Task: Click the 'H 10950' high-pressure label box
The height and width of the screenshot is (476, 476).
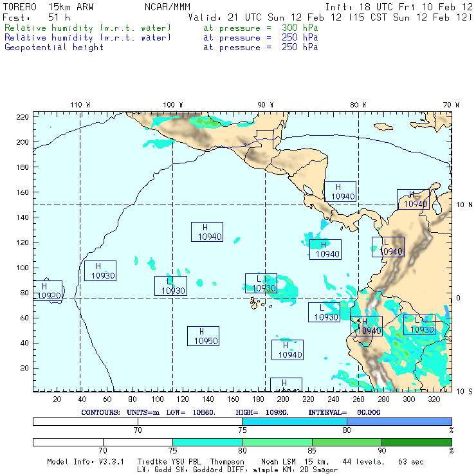Action: 203,336
